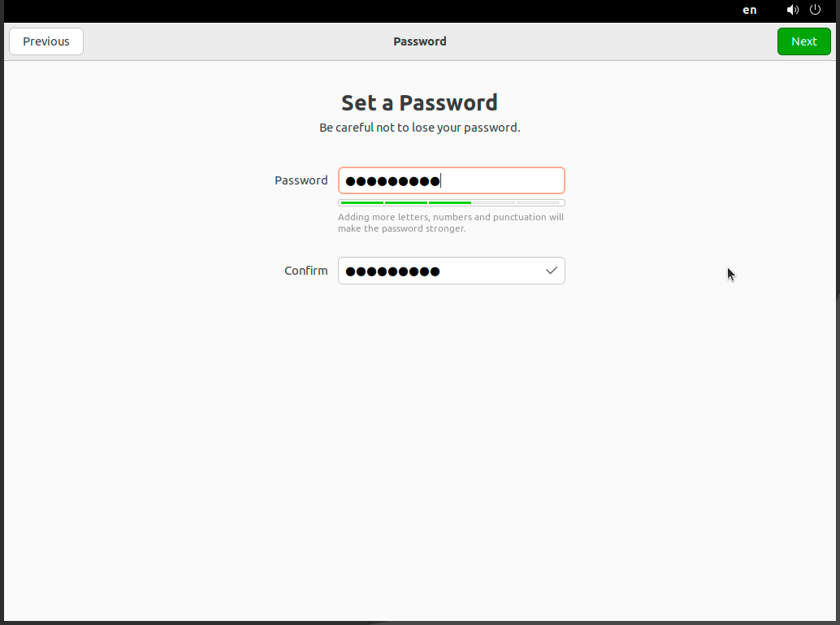The image size is (840, 625).
Task: Open the power menu icon in top bar
Action: (815, 10)
